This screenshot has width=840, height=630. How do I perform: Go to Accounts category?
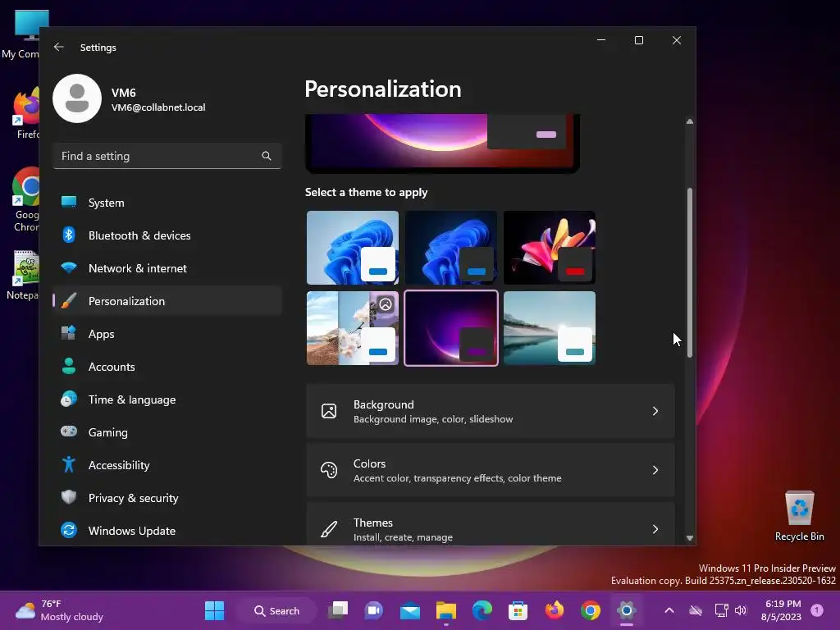167,367
